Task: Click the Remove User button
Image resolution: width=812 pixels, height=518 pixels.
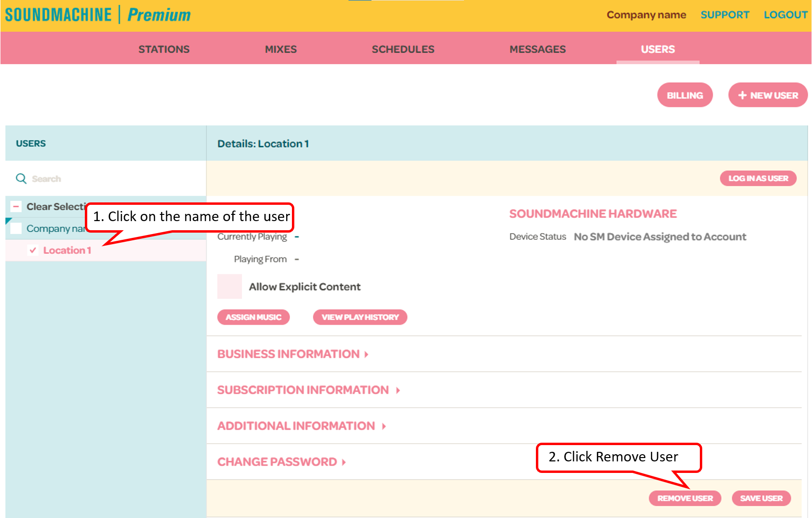Action: (x=685, y=498)
